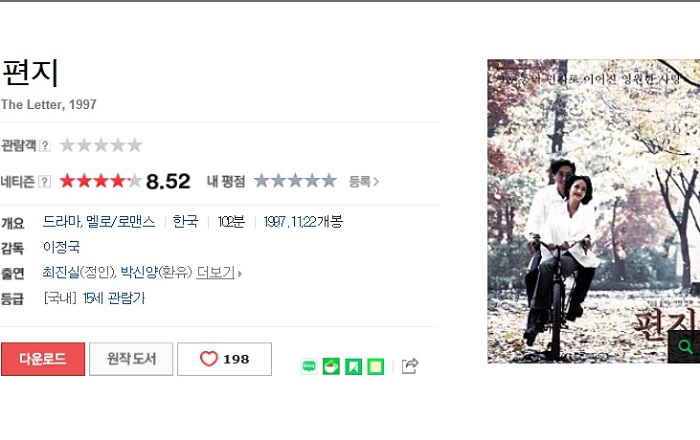Open 등록 rating registration arrow
This screenshot has height=440, width=700.
coord(363,182)
